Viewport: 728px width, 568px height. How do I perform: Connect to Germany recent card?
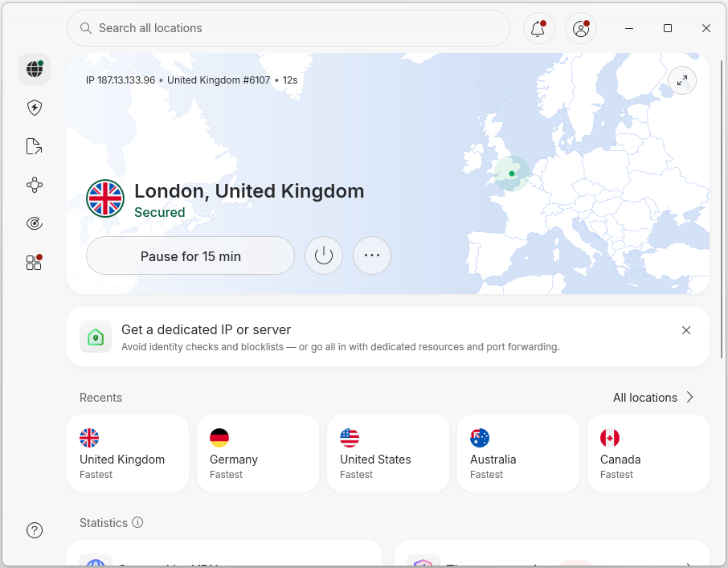tap(258, 453)
